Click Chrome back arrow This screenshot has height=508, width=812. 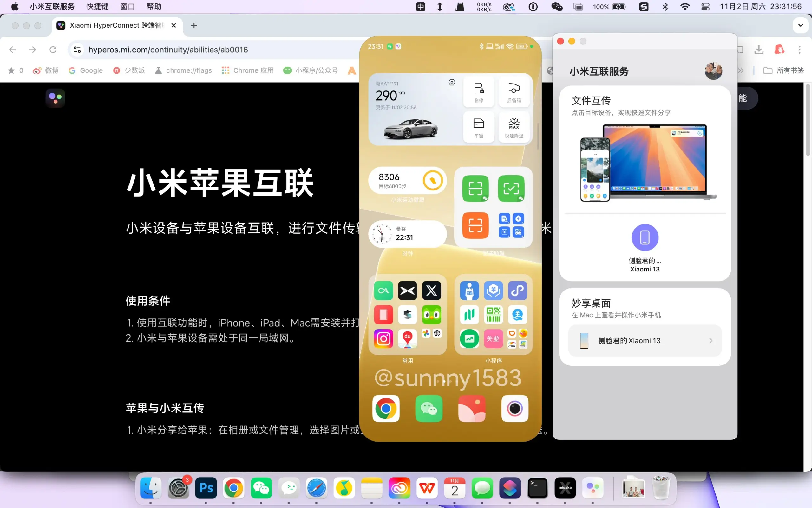point(12,50)
